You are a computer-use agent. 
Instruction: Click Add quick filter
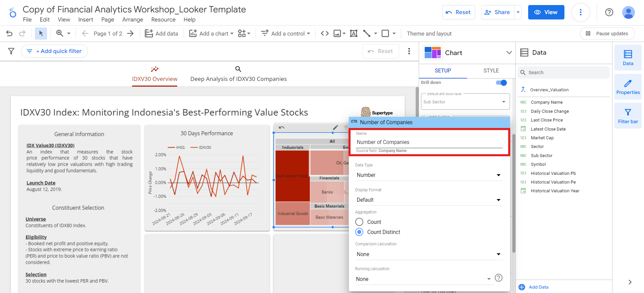tap(54, 51)
